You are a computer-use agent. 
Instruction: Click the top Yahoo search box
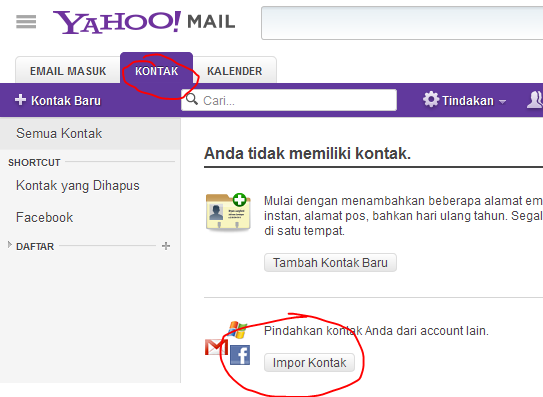pos(402,23)
